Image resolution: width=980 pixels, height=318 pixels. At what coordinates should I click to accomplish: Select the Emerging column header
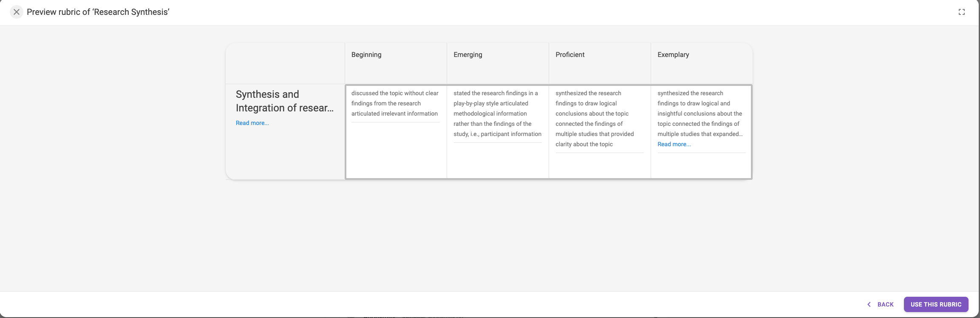pos(498,63)
